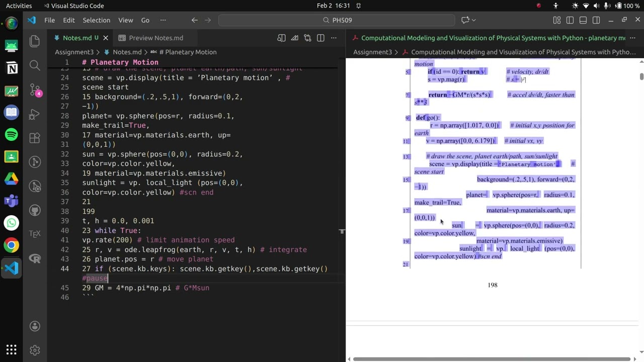Split the Notes.md editor right

(320, 38)
